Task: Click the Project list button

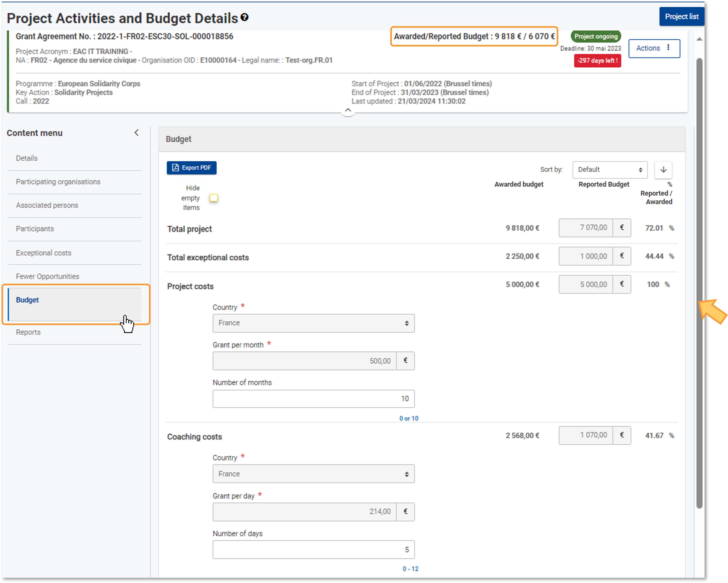Action: (x=681, y=17)
